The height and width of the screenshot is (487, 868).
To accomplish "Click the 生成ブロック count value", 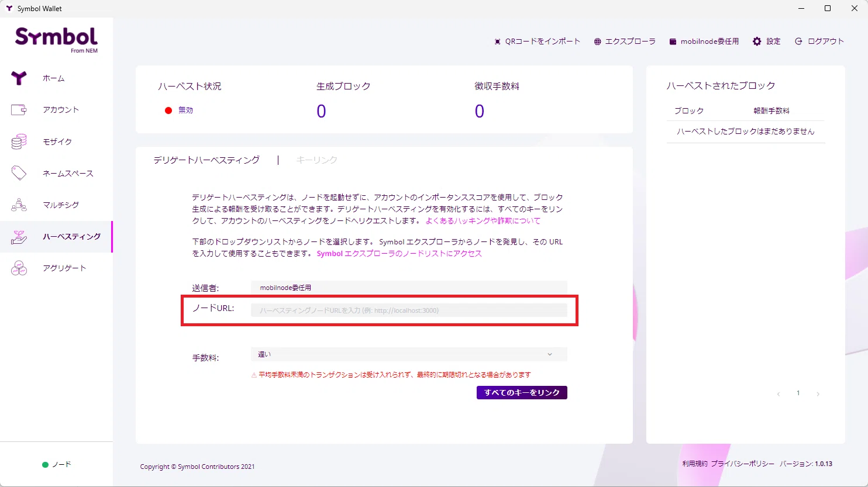I will coord(321,111).
